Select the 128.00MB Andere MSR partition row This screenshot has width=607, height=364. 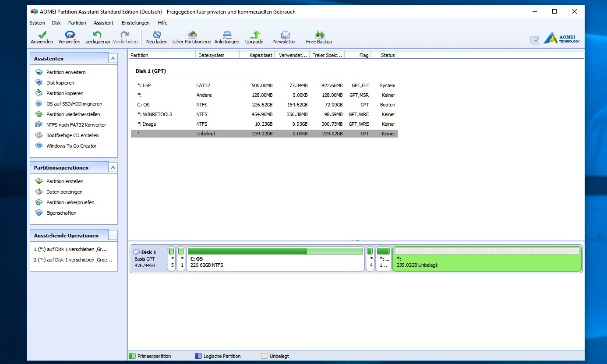[264, 95]
